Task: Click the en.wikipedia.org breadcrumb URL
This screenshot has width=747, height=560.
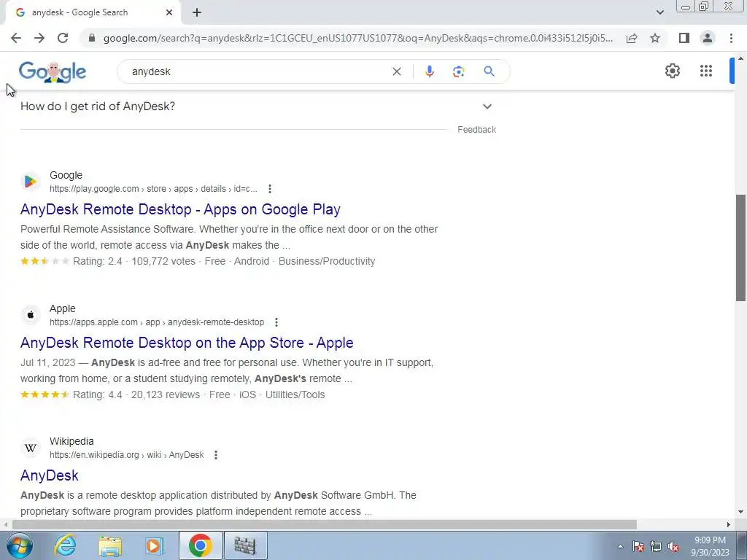Action: [x=127, y=455]
